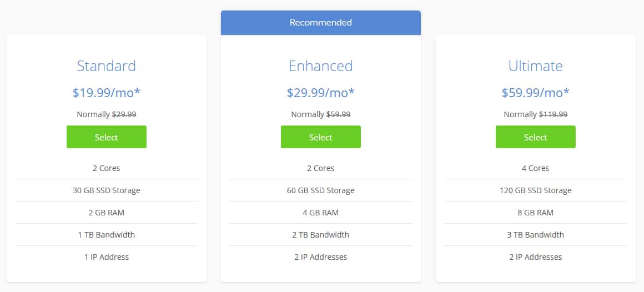Click 30 GB SSD Storage row
Viewport: 644px width, 292px height.
point(107,190)
